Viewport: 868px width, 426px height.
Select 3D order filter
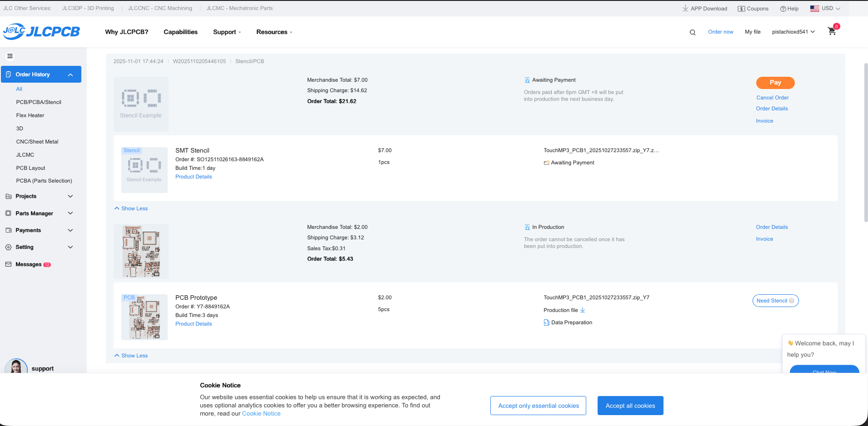(x=20, y=129)
